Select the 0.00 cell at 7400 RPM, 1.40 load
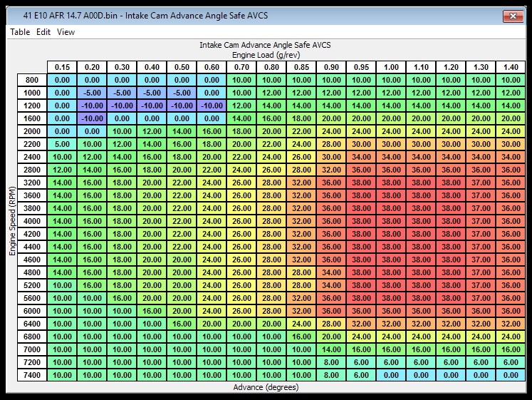532x400 pixels. pos(510,375)
